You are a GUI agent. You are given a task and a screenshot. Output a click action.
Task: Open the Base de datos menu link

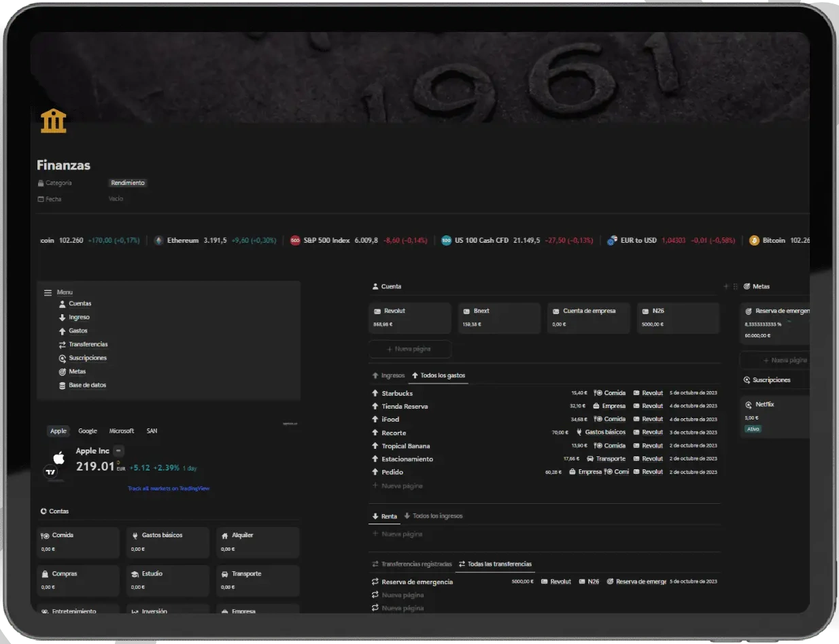click(x=87, y=385)
